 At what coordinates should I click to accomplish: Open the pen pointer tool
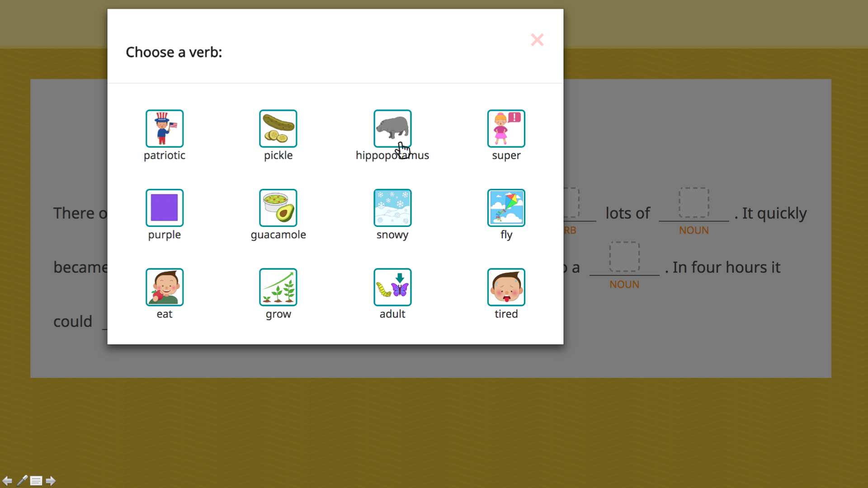[x=22, y=481]
